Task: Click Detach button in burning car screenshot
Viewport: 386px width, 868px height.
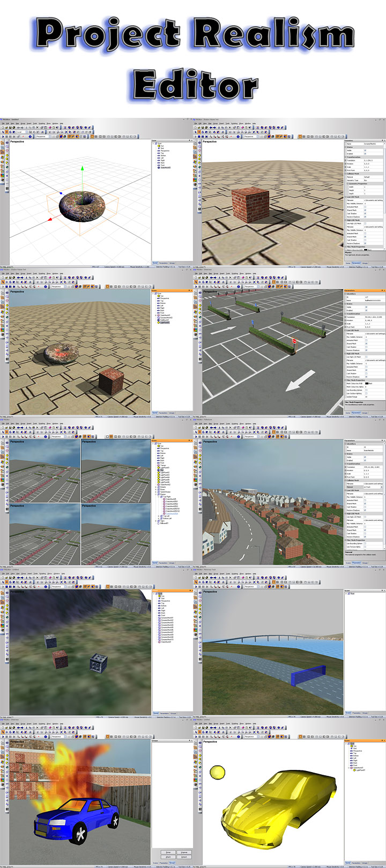Action: tap(184, 857)
